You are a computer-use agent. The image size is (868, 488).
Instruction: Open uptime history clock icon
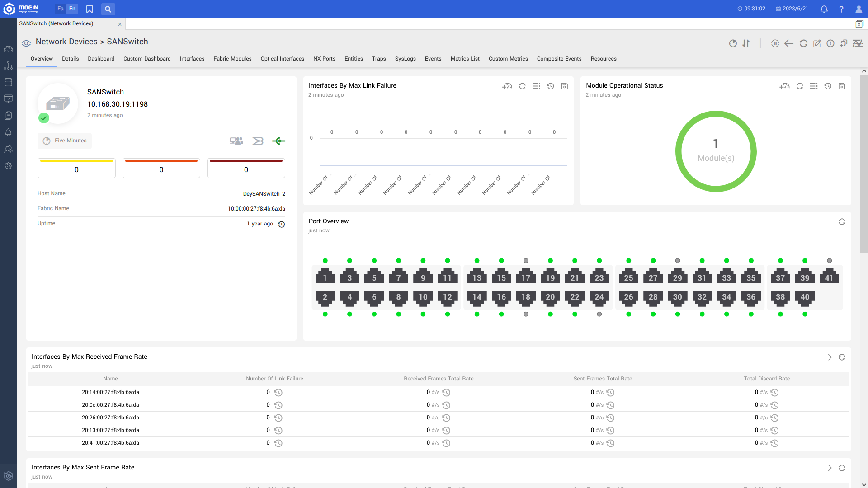point(281,224)
